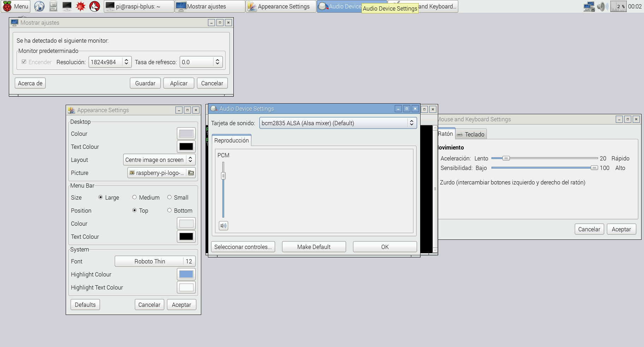Image resolution: width=644 pixels, height=347 pixels.
Task: Switch to the Teclado tab
Action: pos(471,134)
